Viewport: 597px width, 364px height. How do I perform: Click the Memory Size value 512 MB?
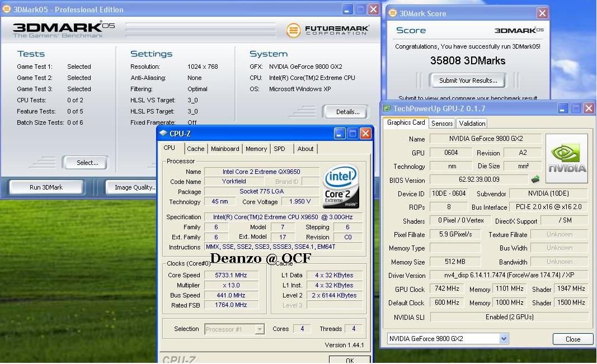point(455,262)
